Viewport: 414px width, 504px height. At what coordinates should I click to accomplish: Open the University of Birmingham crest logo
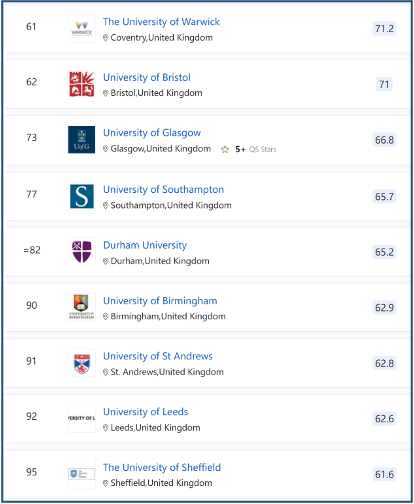(81, 307)
